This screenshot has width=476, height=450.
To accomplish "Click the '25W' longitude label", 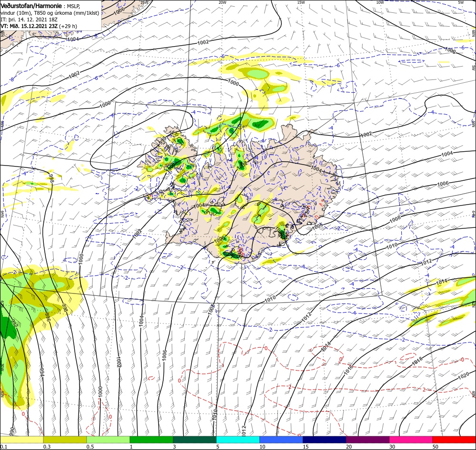I will click(x=145, y=2).
